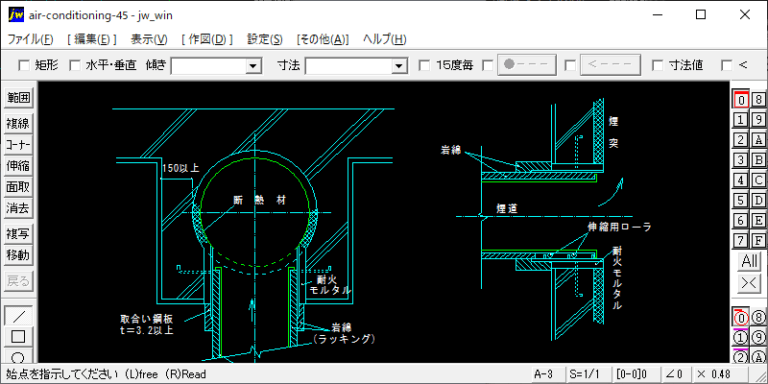Open the ファイル(F) menu
Screen dimensions: 768x384
point(30,40)
